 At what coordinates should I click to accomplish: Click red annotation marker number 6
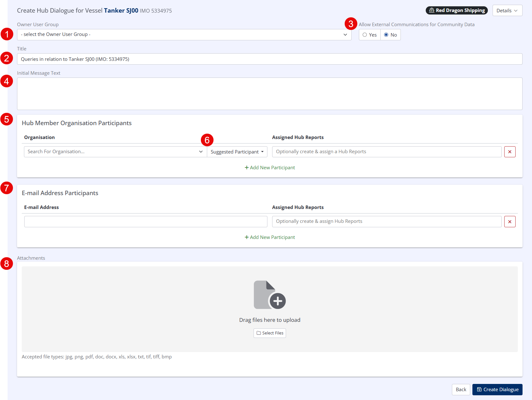coord(207,140)
